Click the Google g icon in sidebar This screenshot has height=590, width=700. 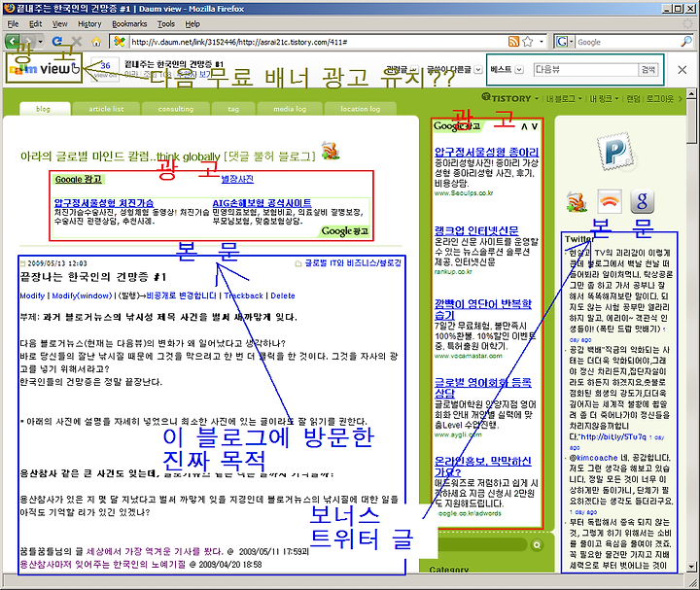click(x=643, y=202)
